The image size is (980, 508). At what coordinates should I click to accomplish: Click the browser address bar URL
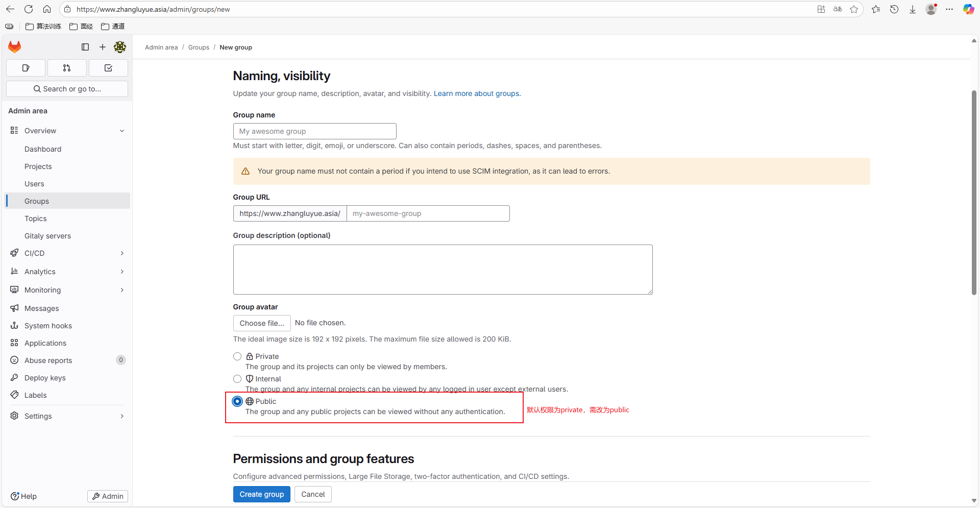point(153,9)
